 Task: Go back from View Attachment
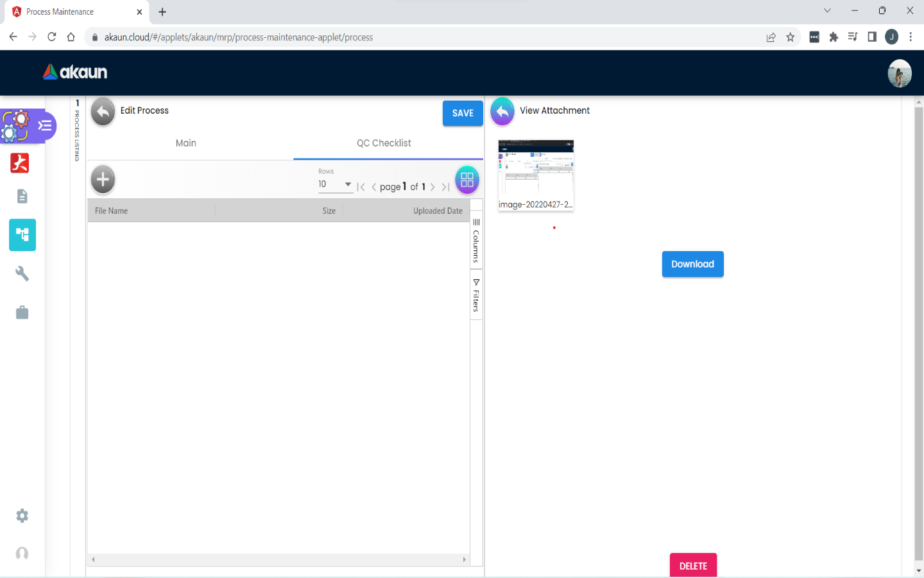(x=502, y=112)
